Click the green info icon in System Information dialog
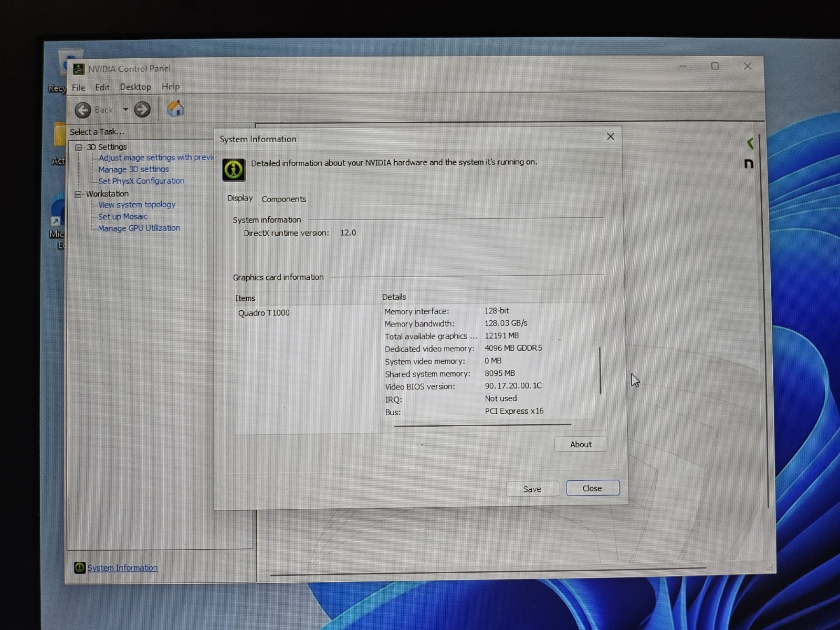 click(234, 170)
